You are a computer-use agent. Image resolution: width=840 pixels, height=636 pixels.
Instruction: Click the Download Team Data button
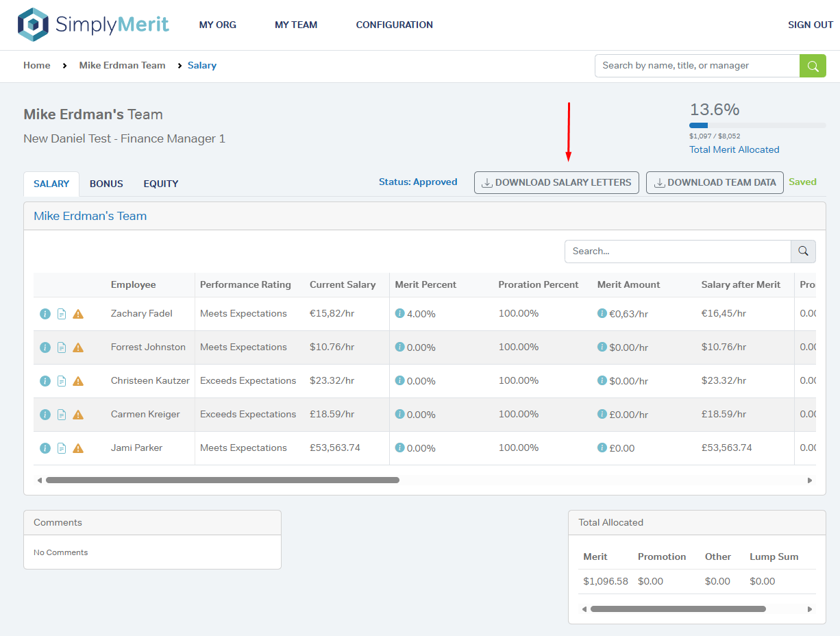pyautogui.click(x=715, y=182)
